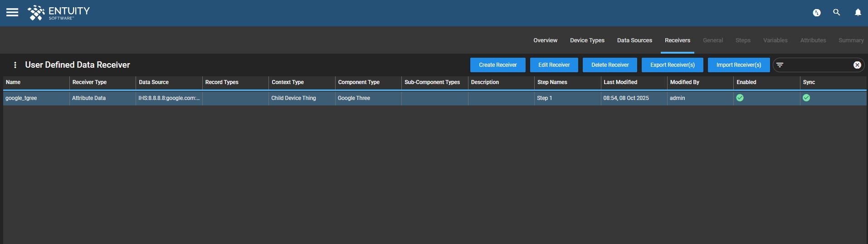The width and height of the screenshot is (868, 244).
Task: Open the notifications bell
Action: tap(858, 12)
